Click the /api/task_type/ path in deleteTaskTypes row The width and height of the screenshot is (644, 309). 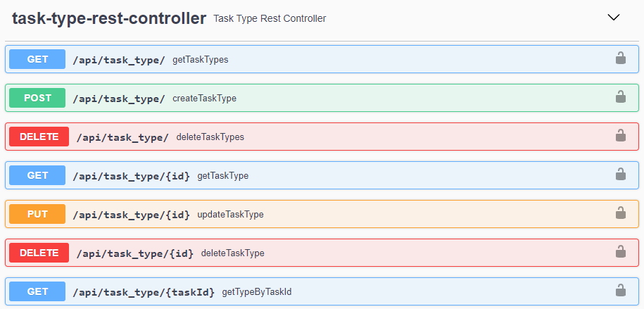pyautogui.click(x=122, y=137)
